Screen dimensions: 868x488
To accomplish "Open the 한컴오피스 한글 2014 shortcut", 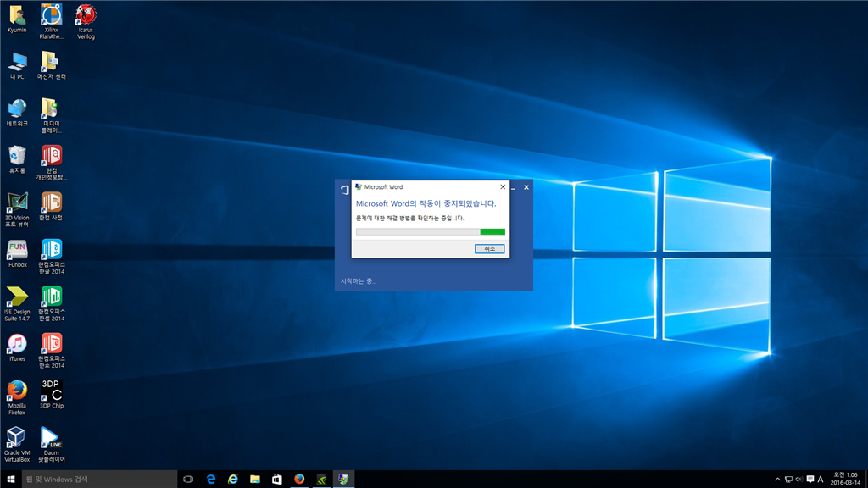I will click(x=51, y=258).
